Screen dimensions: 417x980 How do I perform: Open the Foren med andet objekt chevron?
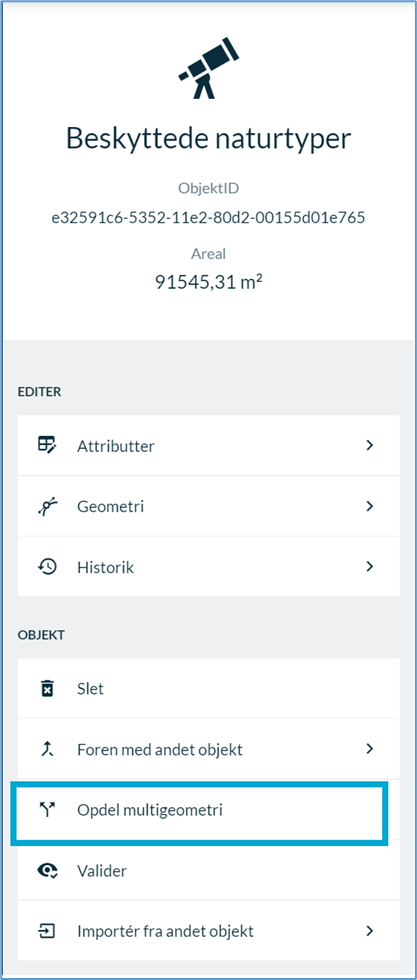(369, 748)
